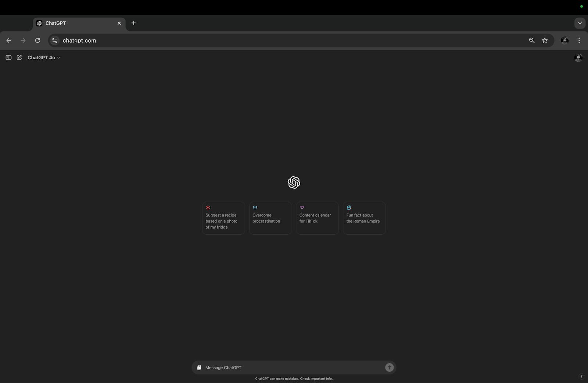
Task: Click the OpenAI logo in center
Action: click(x=294, y=182)
